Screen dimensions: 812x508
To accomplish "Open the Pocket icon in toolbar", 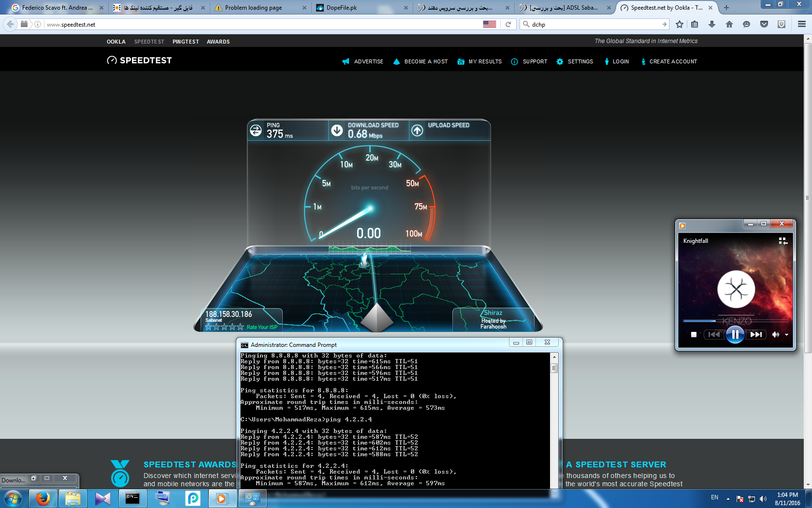I will (764, 24).
